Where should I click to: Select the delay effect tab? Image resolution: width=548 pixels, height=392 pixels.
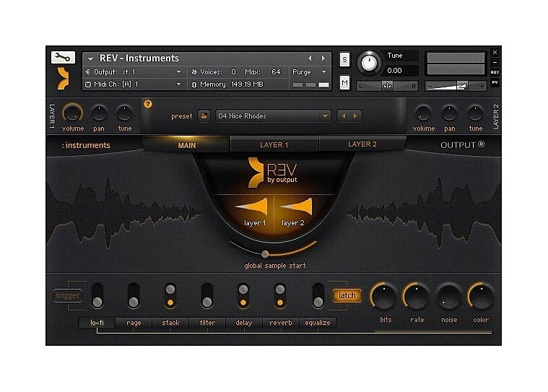pyautogui.click(x=244, y=323)
